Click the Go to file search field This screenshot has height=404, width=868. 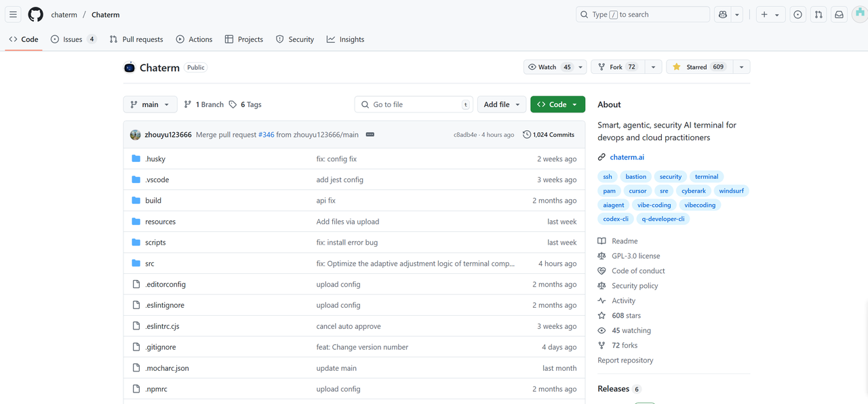(x=414, y=104)
